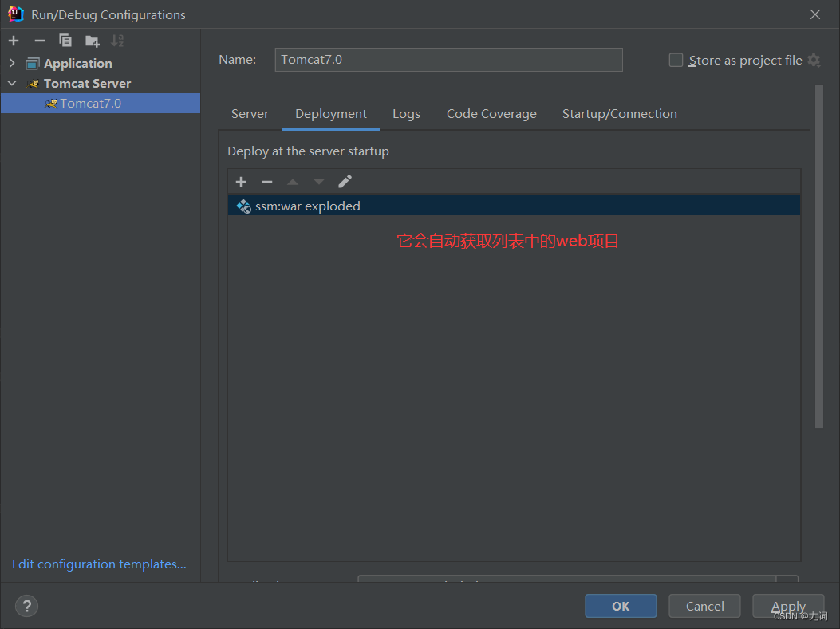Select the ssm:war exploded row
The height and width of the screenshot is (629, 840).
pyautogui.click(x=514, y=206)
